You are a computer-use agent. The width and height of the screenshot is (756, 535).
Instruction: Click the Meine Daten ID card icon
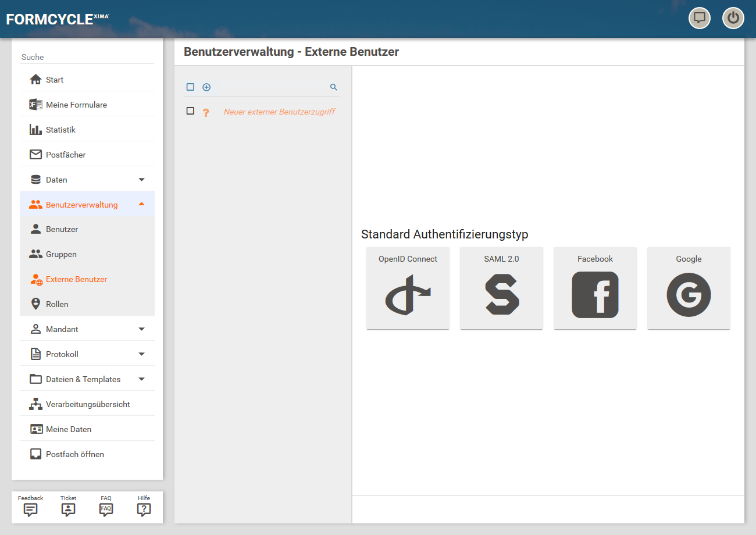pyautogui.click(x=36, y=429)
